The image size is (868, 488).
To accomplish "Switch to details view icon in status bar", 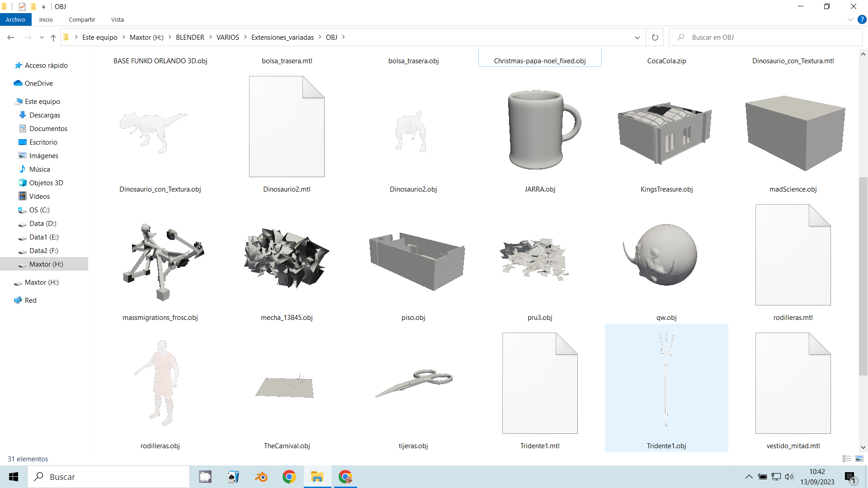I will tap(847, 459).
